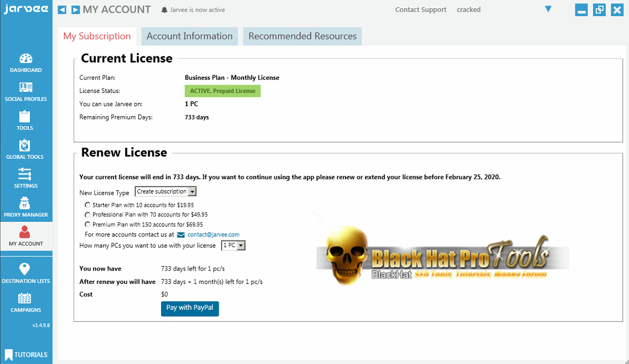Expand the top-right triangle menu

coord(548,9)
